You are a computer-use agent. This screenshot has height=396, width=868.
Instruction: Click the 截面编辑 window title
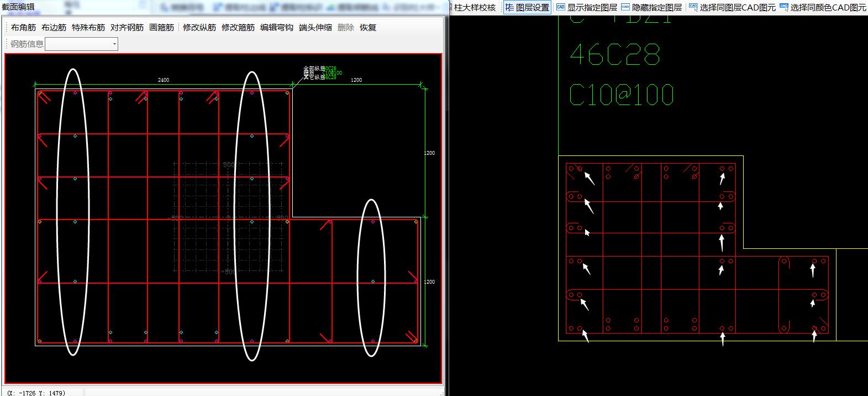tap(19, 7)
